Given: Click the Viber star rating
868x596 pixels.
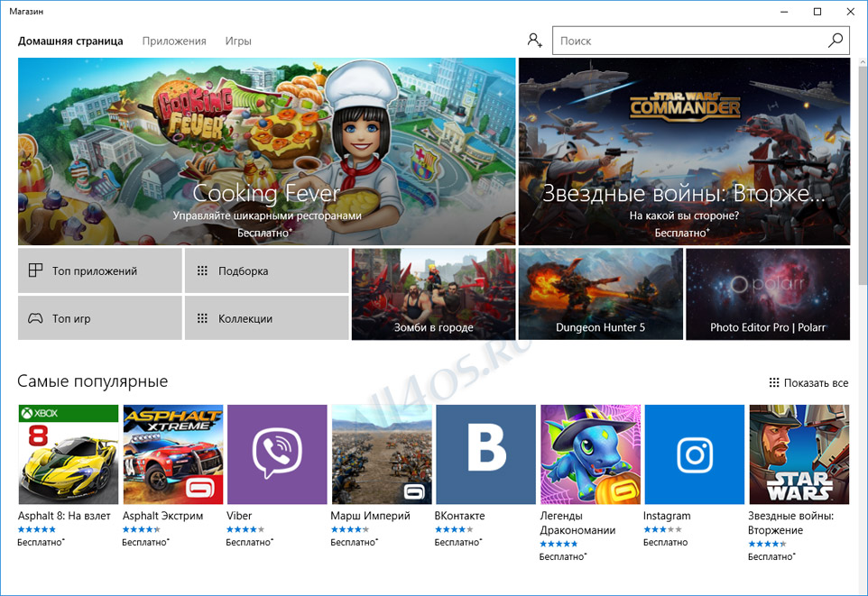Looking at the screenshot, I should coord(245,529).
